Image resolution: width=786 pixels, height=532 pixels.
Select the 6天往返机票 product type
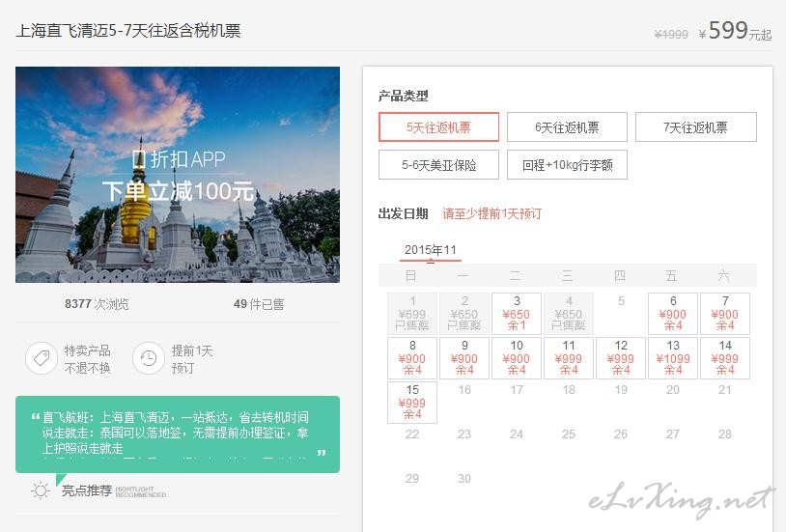[x=567, y=127]
